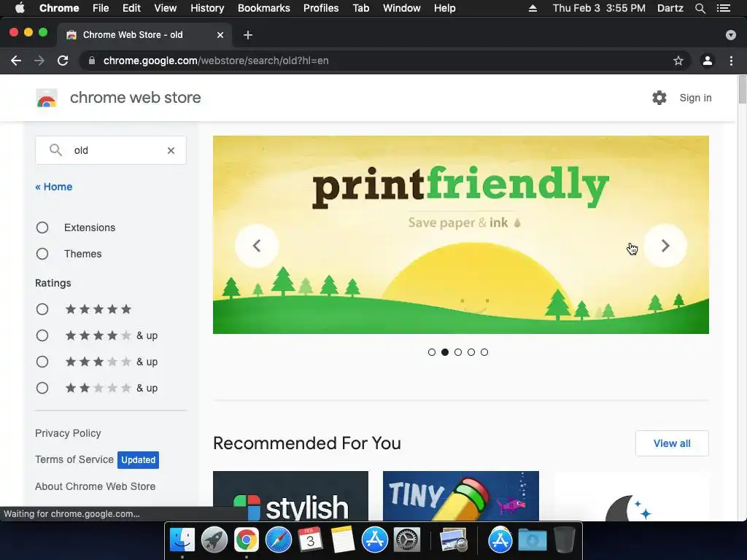This screenshot has height=560, width=747.
Task: Open the Terms of Service link
Action: [74, 459]
